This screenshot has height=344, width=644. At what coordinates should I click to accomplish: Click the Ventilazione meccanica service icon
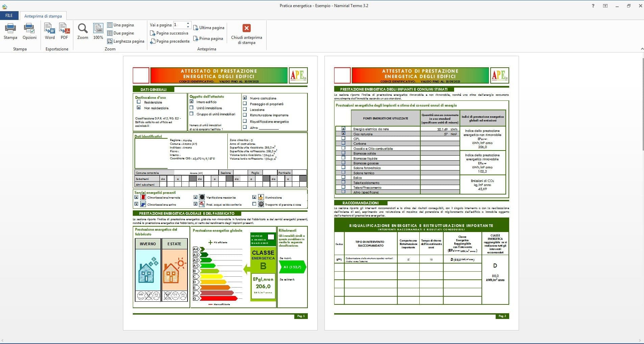202,197
